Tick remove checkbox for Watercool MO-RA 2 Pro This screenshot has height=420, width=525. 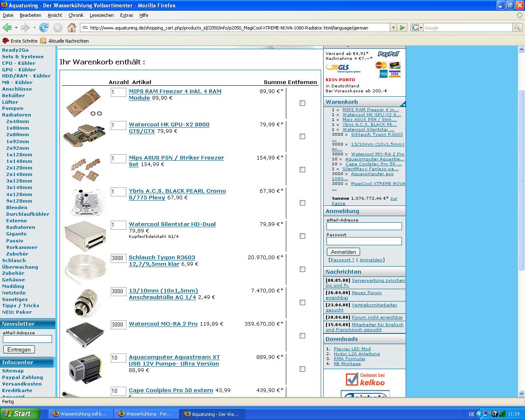pyautogui.click(x=302, y=336)
